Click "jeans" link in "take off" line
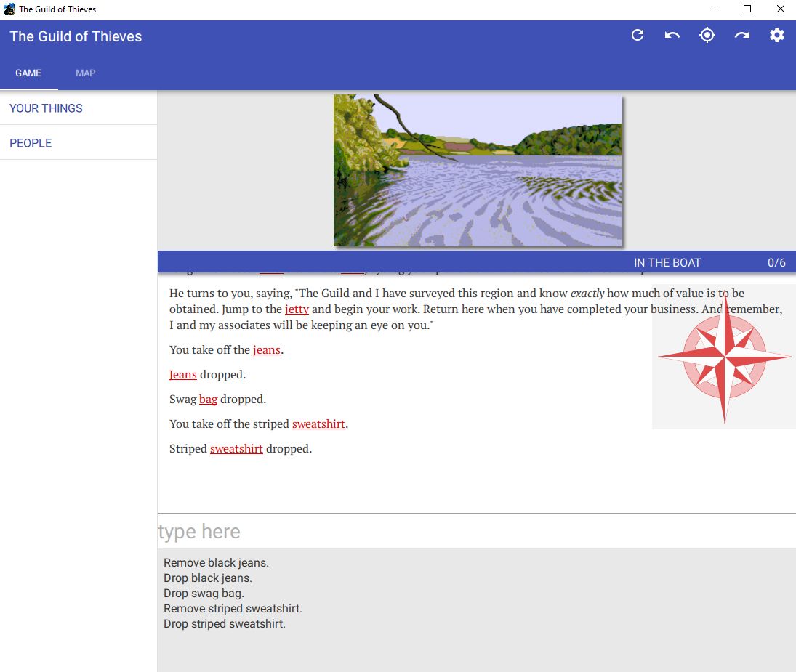The height and width of the screenshot is (672, 796). pyautogui.click(x=266, y=350)
